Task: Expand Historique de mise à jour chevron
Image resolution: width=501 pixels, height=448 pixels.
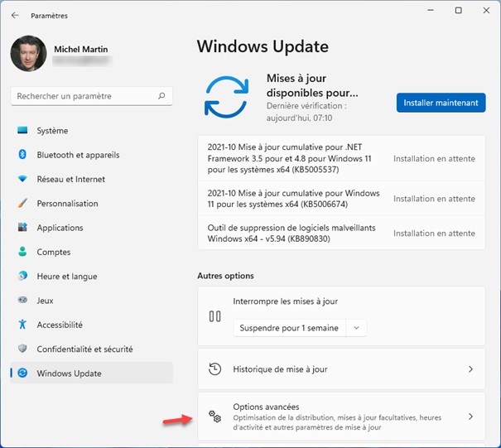Action: pos(470,369)
